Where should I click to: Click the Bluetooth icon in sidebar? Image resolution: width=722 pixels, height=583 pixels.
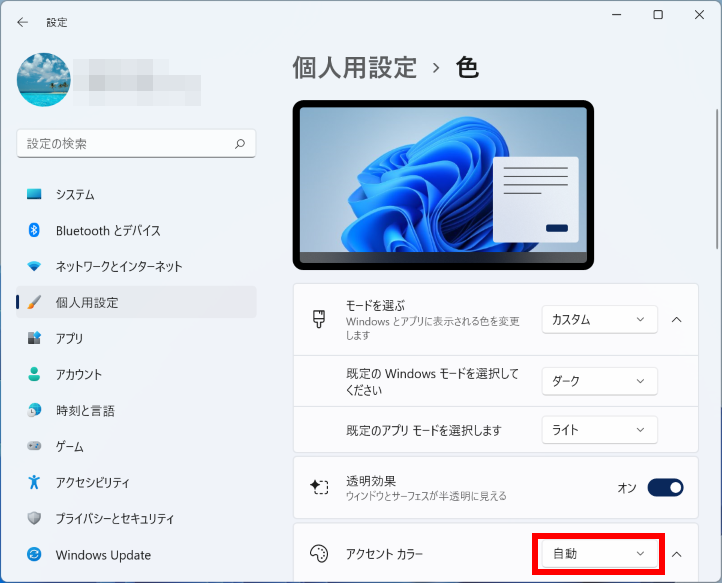pos(34,230)
